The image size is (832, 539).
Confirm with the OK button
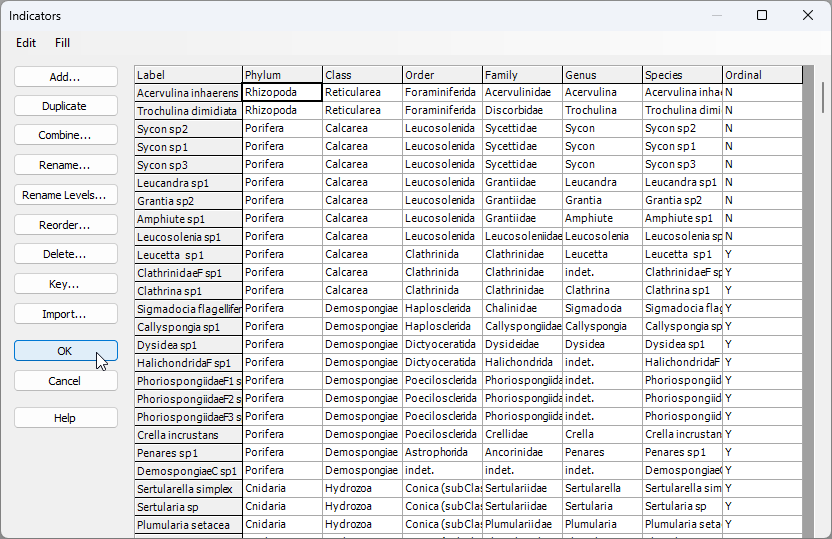click(65, 351)
